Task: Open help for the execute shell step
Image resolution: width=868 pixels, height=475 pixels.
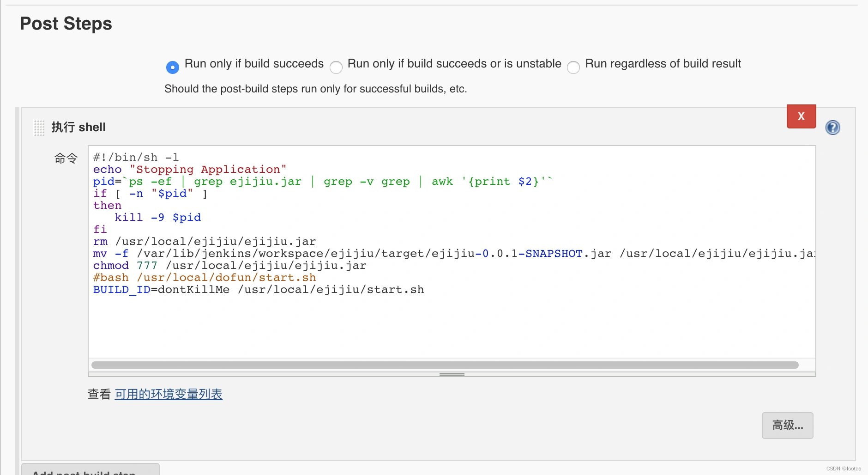Action: tap(832, 128)
